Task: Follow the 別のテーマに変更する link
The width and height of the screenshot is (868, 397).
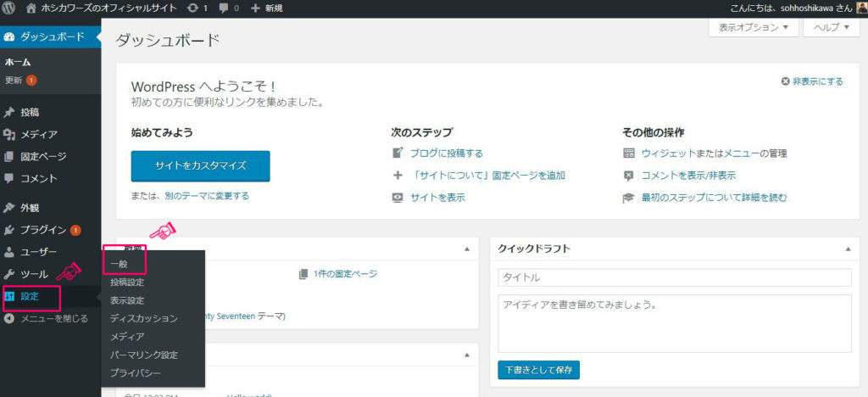Action: coord(207,196)
